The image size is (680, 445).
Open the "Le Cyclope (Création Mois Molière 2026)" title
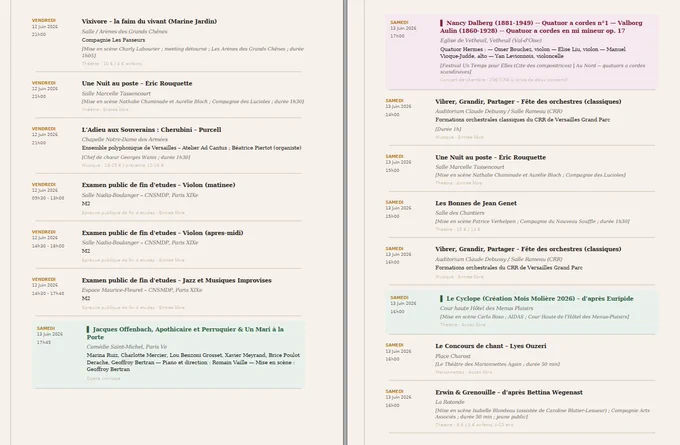536,299
